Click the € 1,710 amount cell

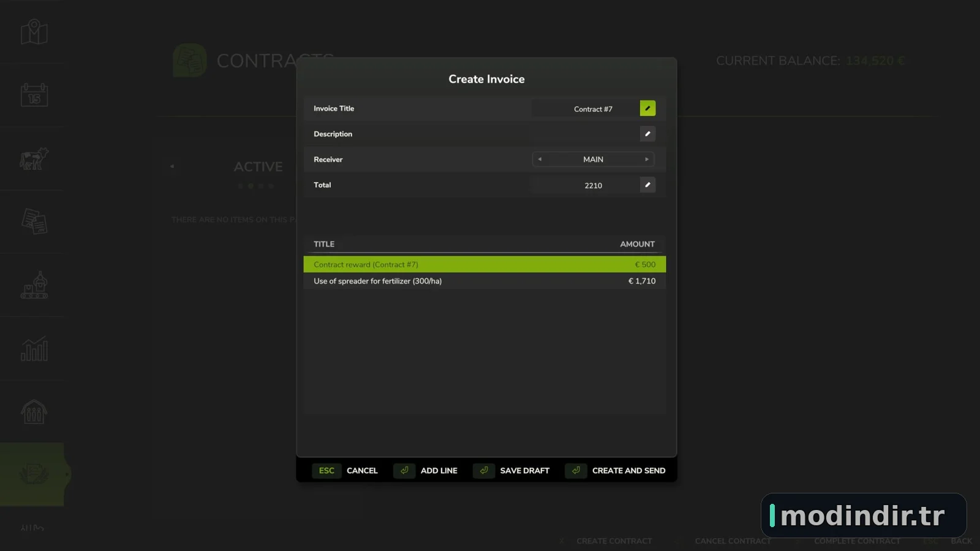(642, 281)
